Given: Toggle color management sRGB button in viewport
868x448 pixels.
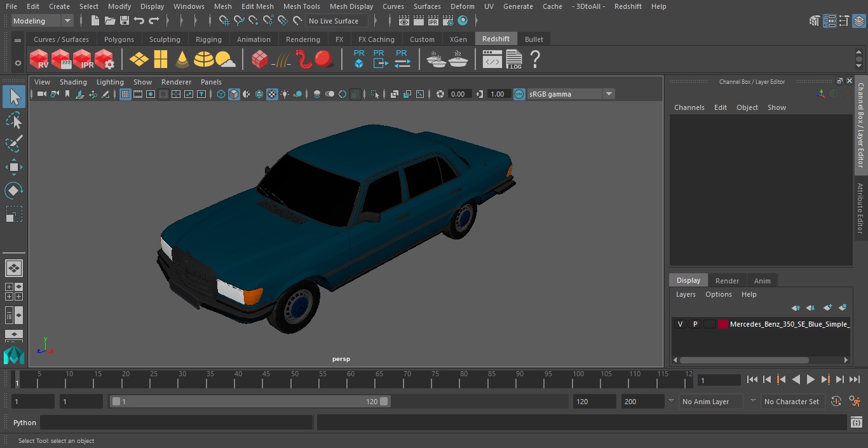Looking at the screenshot, I should pyautogui.click(x=519, y=94).
